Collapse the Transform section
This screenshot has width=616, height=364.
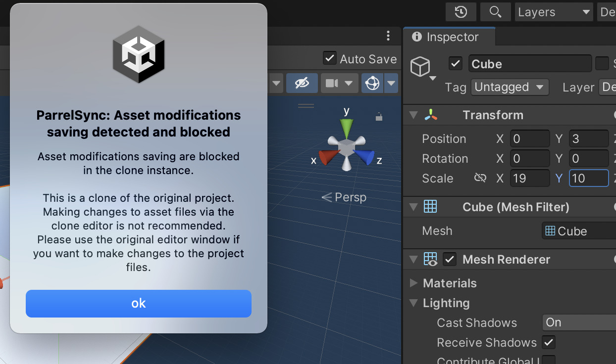click(x=414, y=115)
